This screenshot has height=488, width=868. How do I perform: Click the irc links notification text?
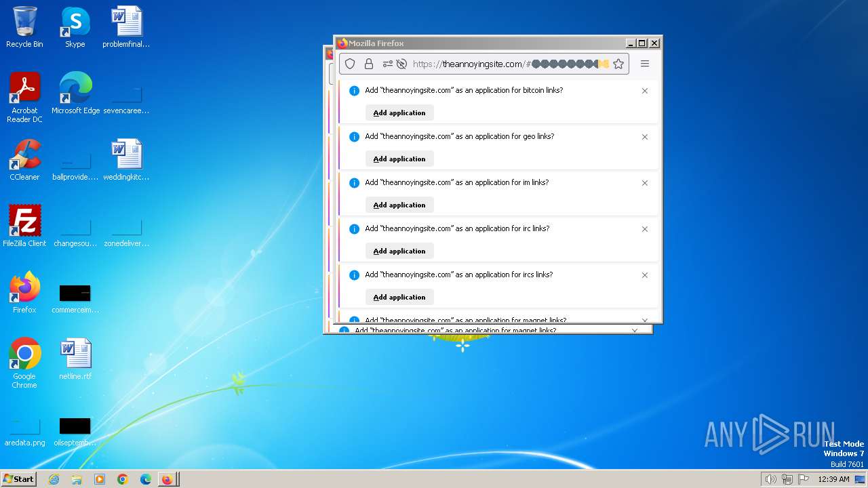[457, 228]
